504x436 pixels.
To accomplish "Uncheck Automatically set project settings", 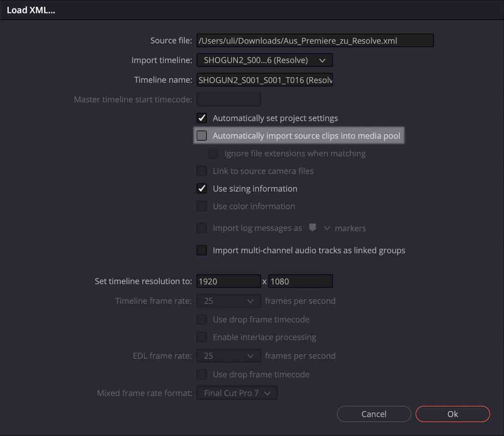I will [201, 118].
